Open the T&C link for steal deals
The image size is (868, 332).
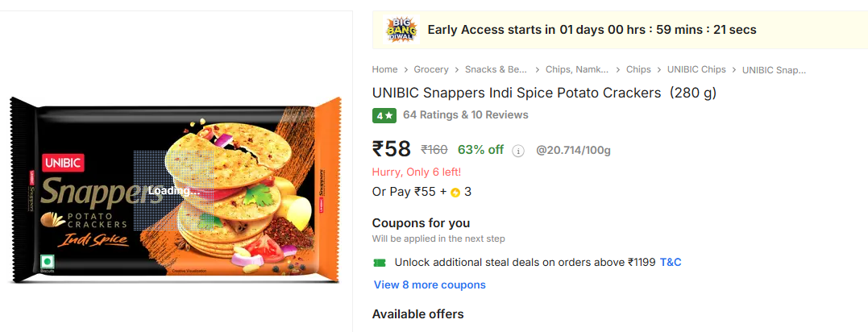(671, 263)
